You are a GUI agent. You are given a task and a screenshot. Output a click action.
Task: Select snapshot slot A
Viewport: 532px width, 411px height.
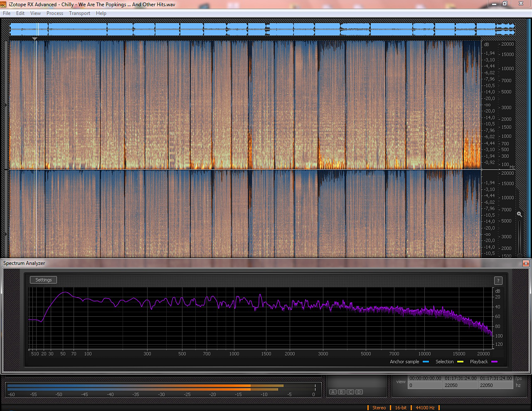pyautogui.click(x=333, y=392)
